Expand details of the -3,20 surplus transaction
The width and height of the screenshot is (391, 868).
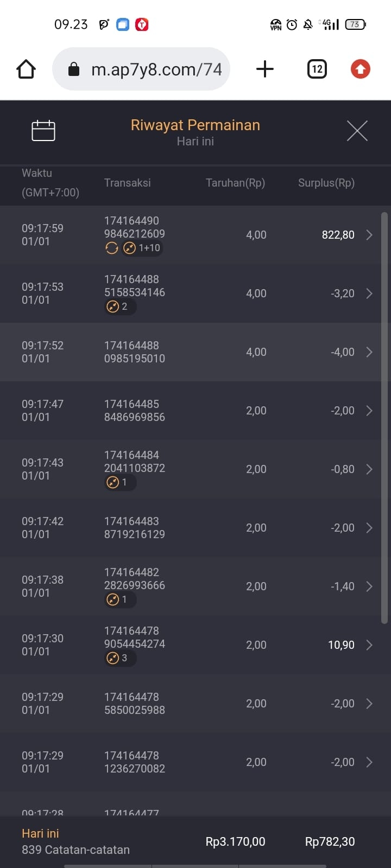[369, 293]
